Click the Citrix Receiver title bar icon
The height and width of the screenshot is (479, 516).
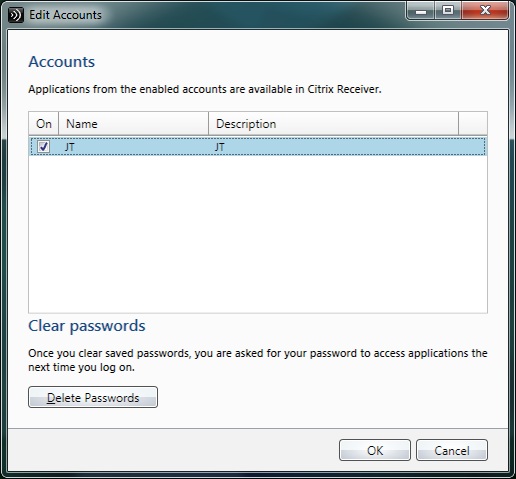pos(16,15)
